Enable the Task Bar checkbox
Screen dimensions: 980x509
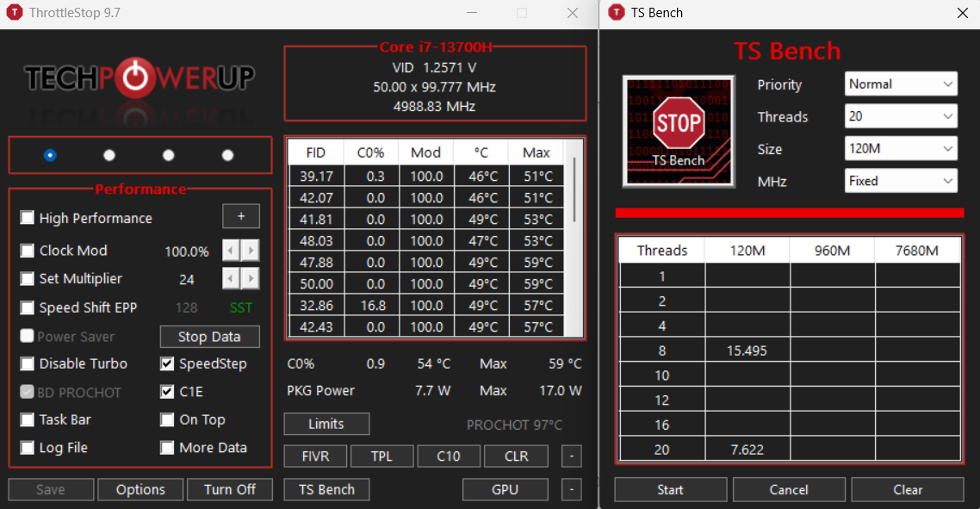pyautogui.click(x=27, y=419)
